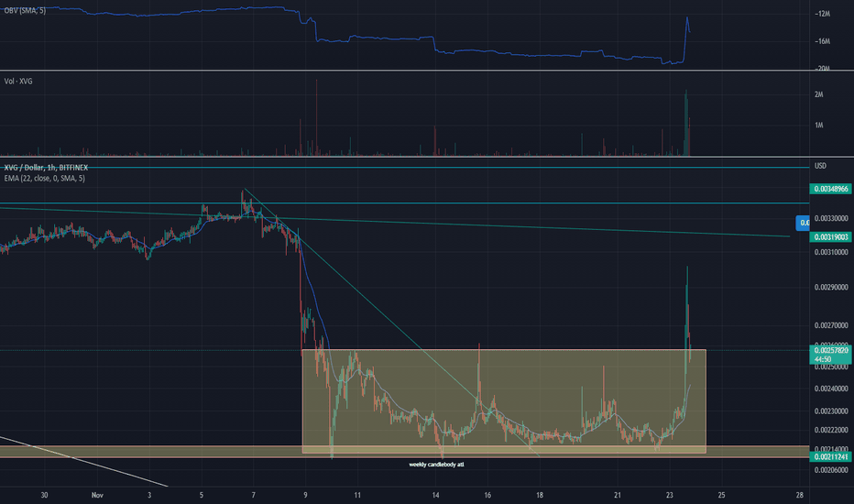Click date 11 on the time axis
The image size is (854, 504).
(357, 495)
